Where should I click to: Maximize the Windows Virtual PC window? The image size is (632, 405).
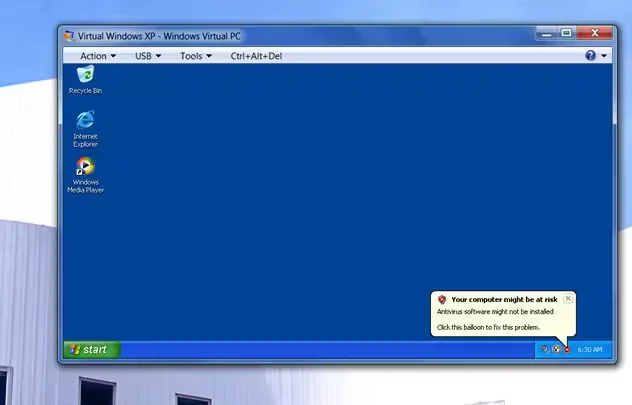(566, 33)
